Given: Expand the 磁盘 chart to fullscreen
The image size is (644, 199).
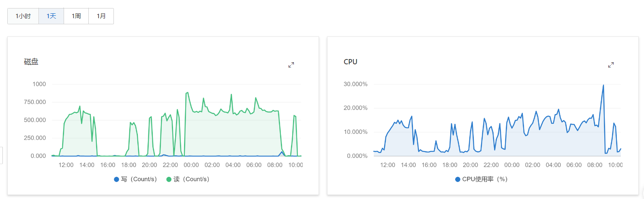Looking at the screenshot, I should click(x=291, y=65).
